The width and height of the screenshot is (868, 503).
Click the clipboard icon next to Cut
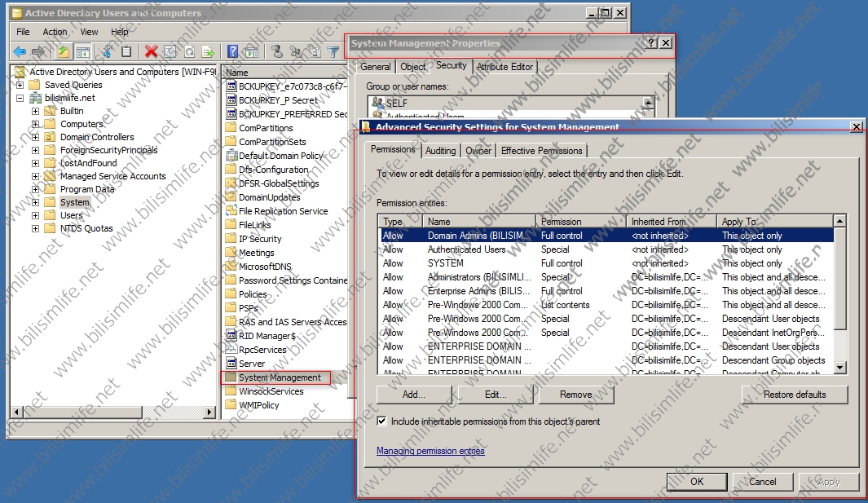(x=126, y=52)
